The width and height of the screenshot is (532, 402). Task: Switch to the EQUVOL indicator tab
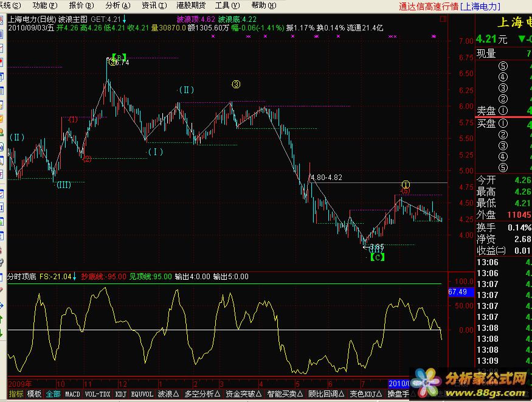(x=142, y=394)
